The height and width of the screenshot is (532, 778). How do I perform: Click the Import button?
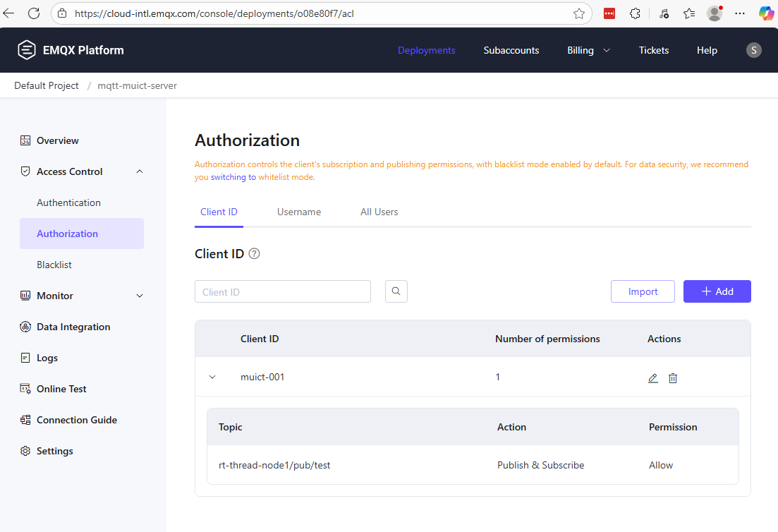click(x=643, y=291)
